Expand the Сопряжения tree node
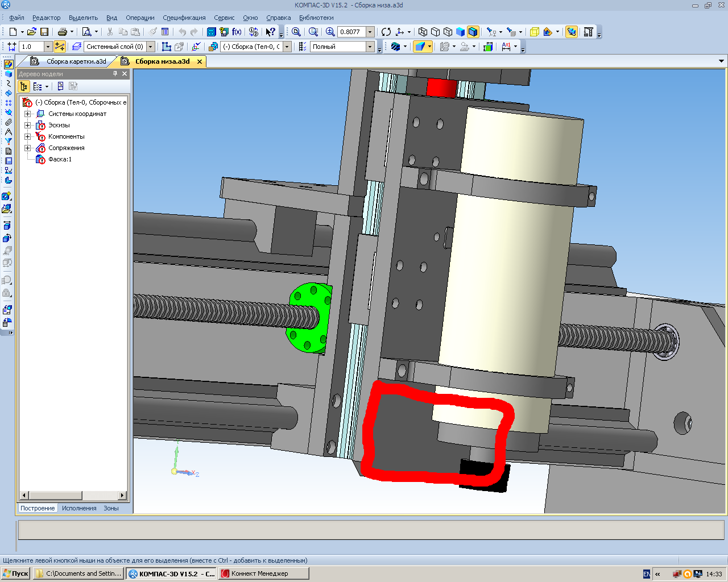This screenshot has height=582, width=728. [x=27, y=148]
